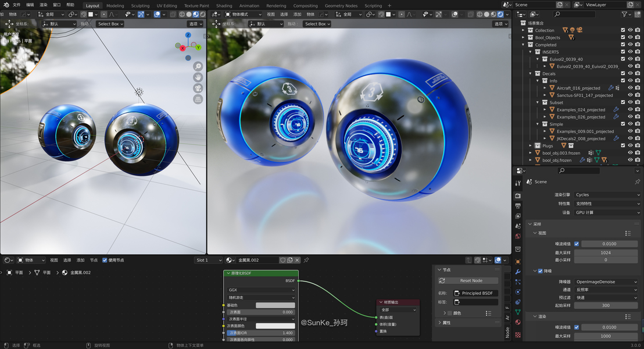Unlink material 金属黑.002 with X button
The image size is (644, 349).
click(x=297, y=260)
